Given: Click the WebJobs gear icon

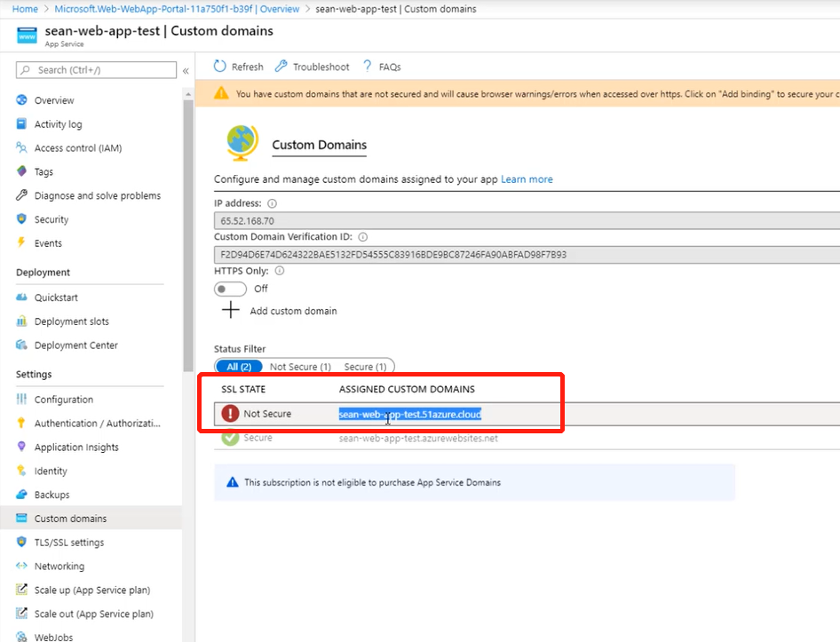Looking at the screenshot, I should 21,637.
